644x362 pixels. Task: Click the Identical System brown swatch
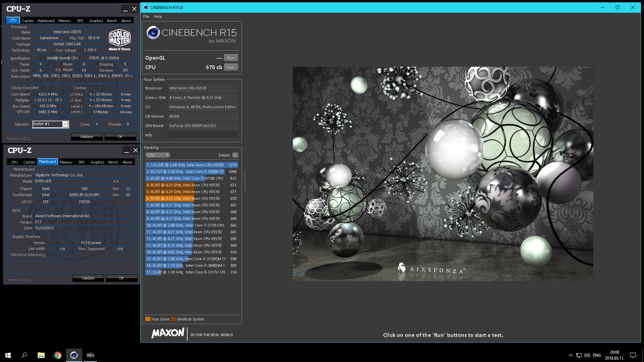(173, 319)
